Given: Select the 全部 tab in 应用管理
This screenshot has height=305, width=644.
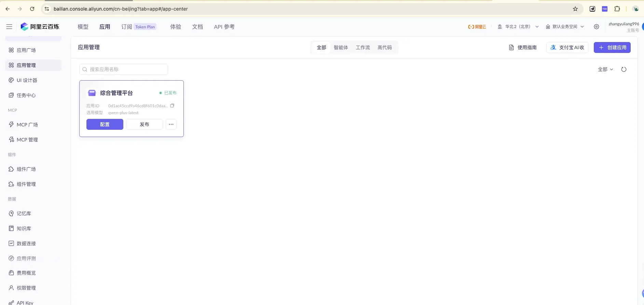Looking at the screenshot, I should coord(321,47).
